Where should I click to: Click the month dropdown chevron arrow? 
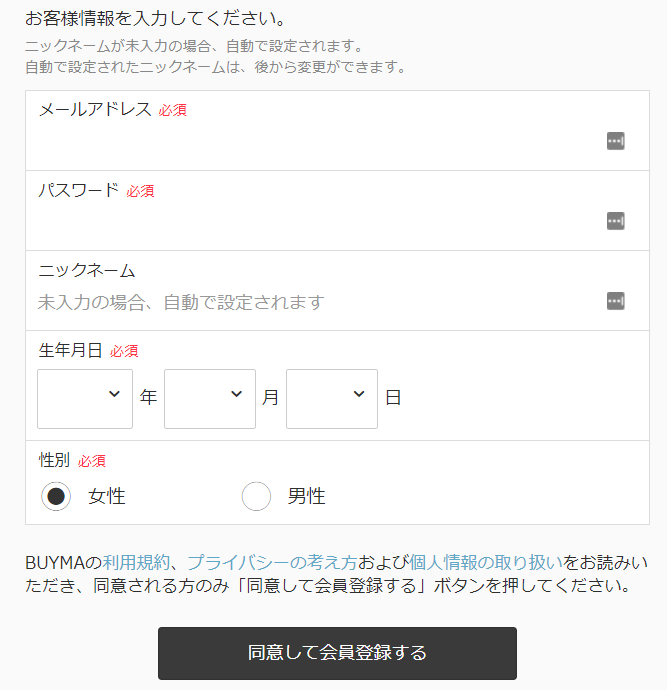(237, 394)
